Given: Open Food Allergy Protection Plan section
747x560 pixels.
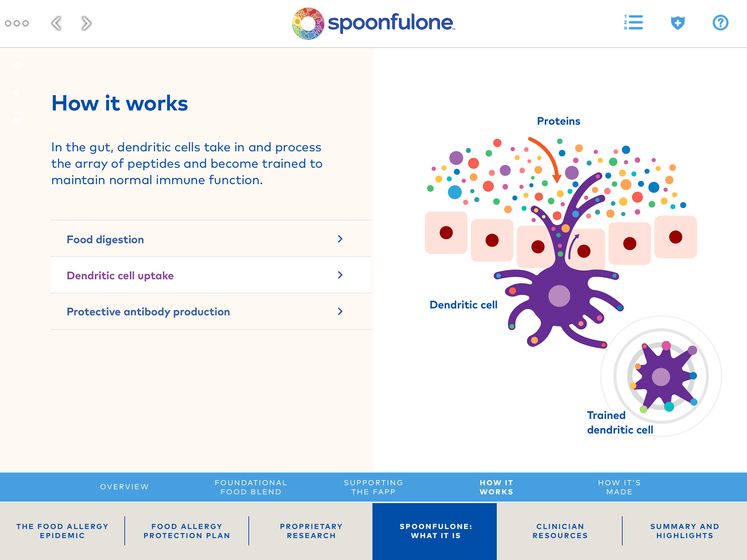Looking at the screenshot, I should [187, 531].
